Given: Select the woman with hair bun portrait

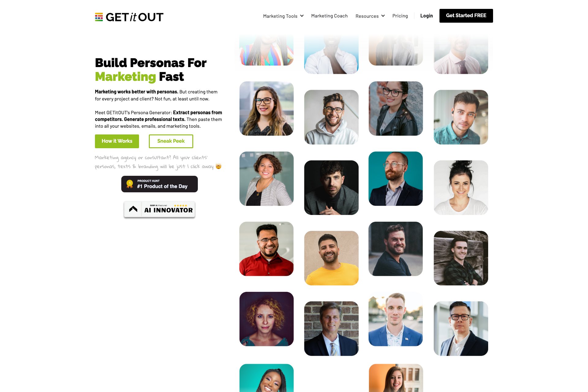Looking at the screenshot, I should 461,188.
